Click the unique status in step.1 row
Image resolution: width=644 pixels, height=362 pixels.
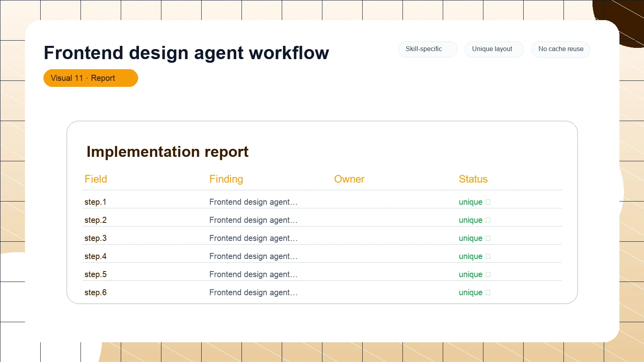(x=471, y=202)
